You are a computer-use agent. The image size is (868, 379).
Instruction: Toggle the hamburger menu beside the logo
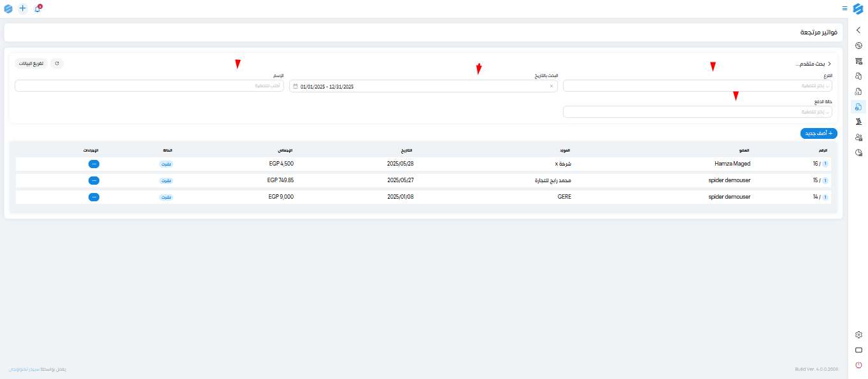coord(844,8)
